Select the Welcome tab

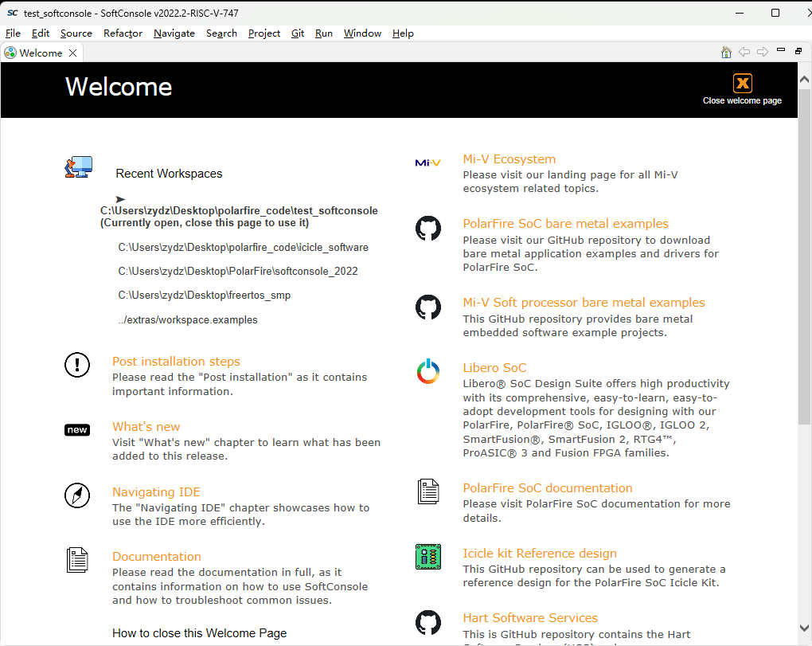tap(41, 53)
